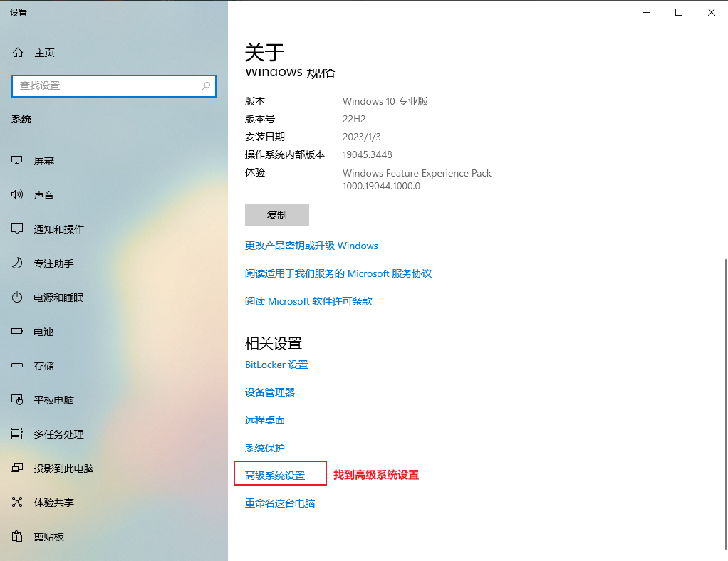This screenshot has height=561, width=728.
Task: Open the 平板电脑 label
Action: click(54, 400)
